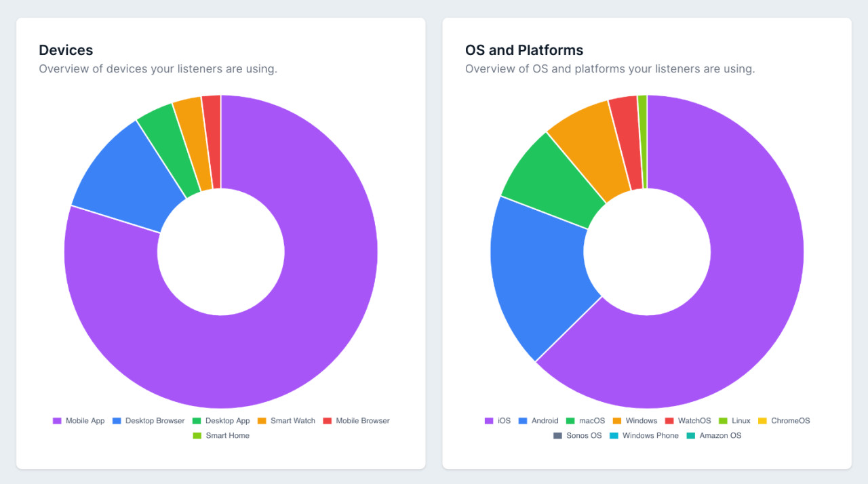Toggle the iOS legend entry
Screen dimensions: 868x484
(x=498, y=421)
